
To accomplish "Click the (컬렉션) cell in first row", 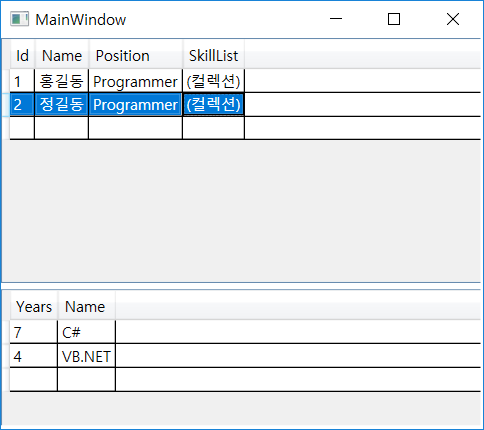I will click(x=214, y=81).
